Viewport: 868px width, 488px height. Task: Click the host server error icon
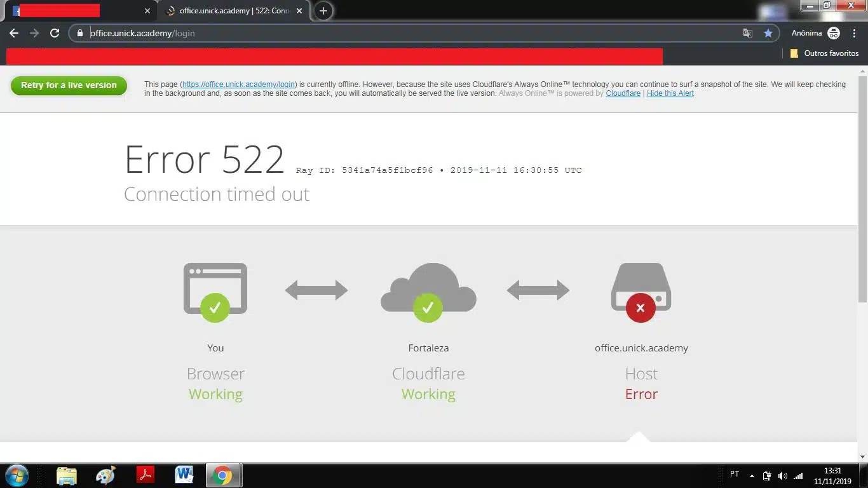coord(641,292)
